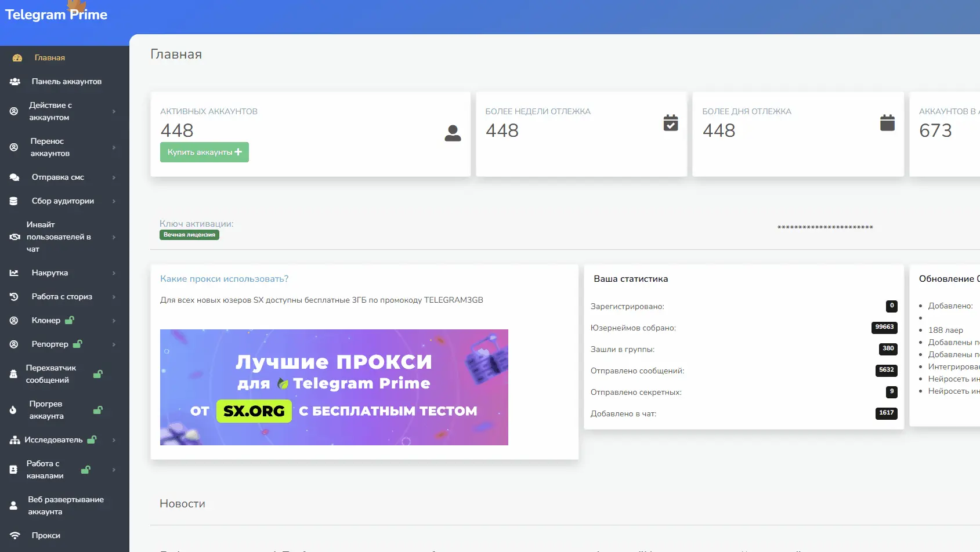The height and width of the screenshot is (552, 980).
Task: Click the Отправка смс message icon
Action: pyautogui.click(x=15, y=177)
